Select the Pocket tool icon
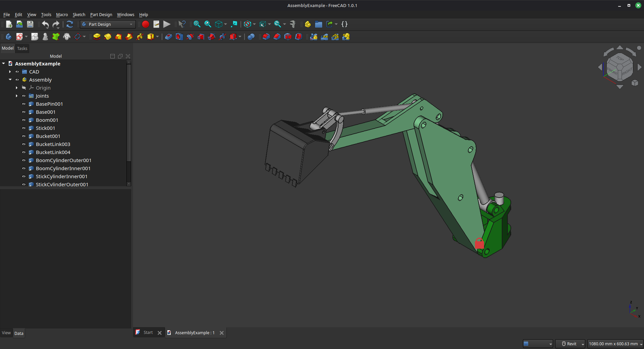Image resolution: width=644 pixels, height=349 pixels. (169, 37)
